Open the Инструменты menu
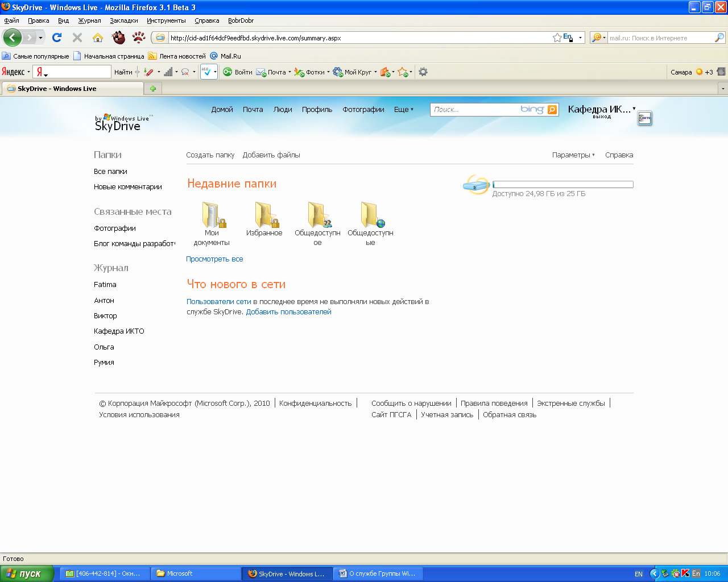This screenshot has width=728, height=582. coord(166,20)
